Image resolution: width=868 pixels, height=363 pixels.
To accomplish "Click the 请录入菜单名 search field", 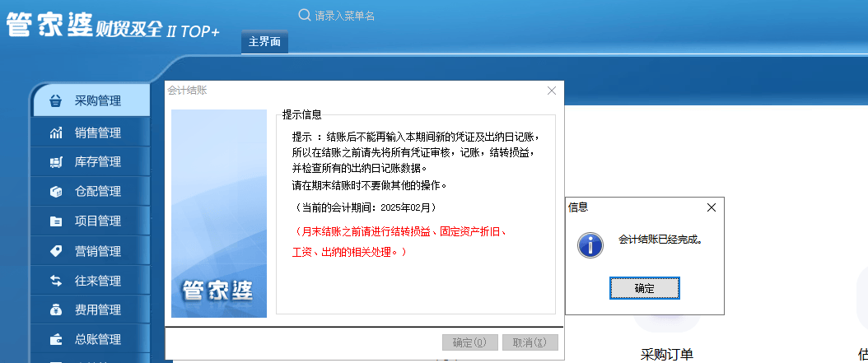I will click(345, 16).
